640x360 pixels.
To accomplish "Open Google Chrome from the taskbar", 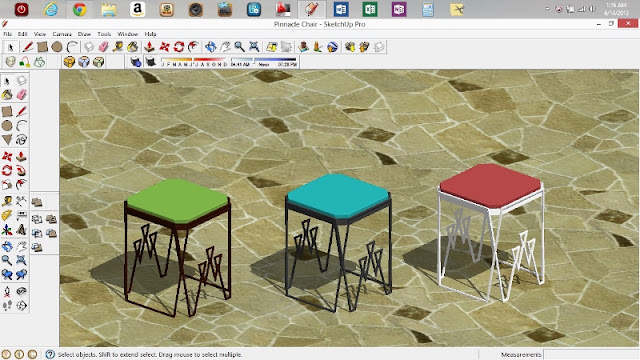I will pyautogui.click(x=80, y=9).
